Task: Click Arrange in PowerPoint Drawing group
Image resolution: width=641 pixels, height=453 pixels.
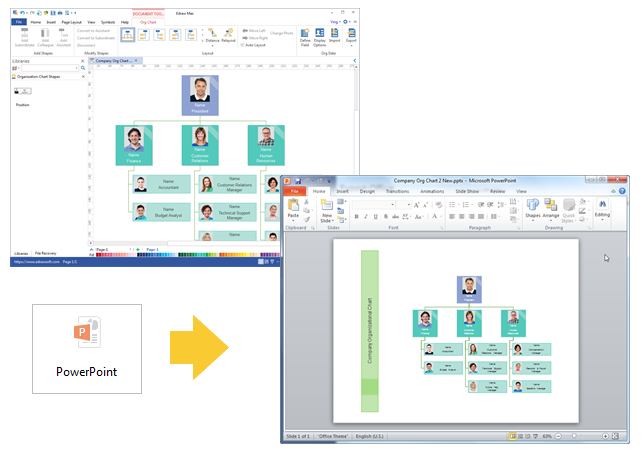Action: (551, 209)
